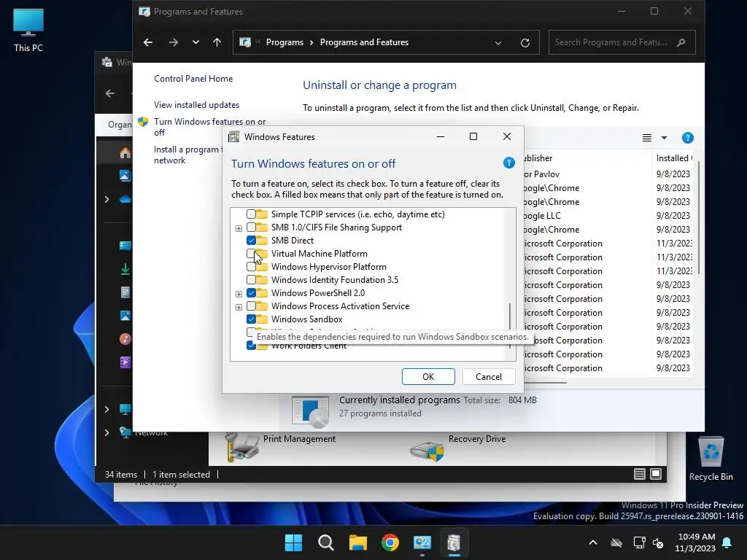
Task: Open View installed updates link
Action: 196,105
